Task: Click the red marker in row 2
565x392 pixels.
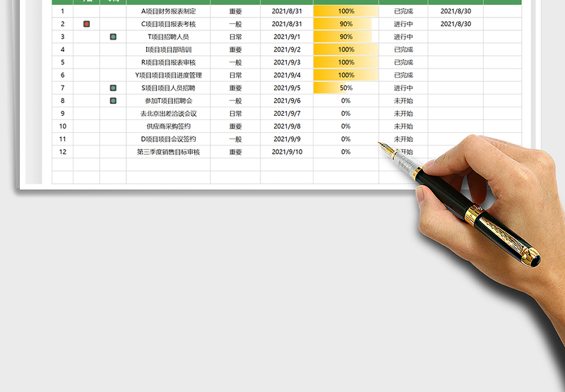Action: tap(87, 24)
